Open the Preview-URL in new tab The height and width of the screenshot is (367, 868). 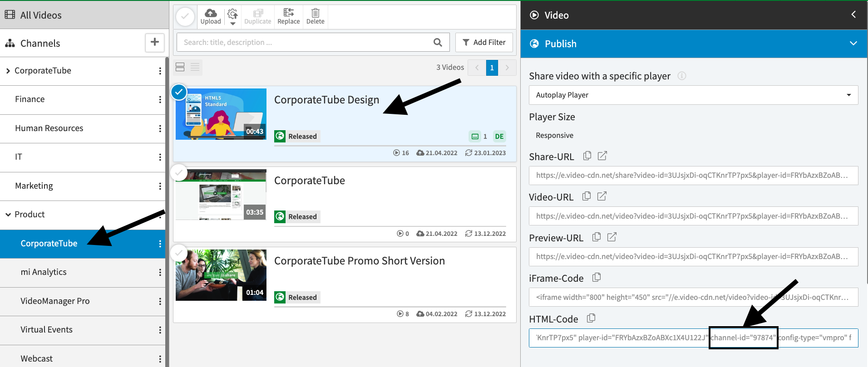tap(612, 237)
